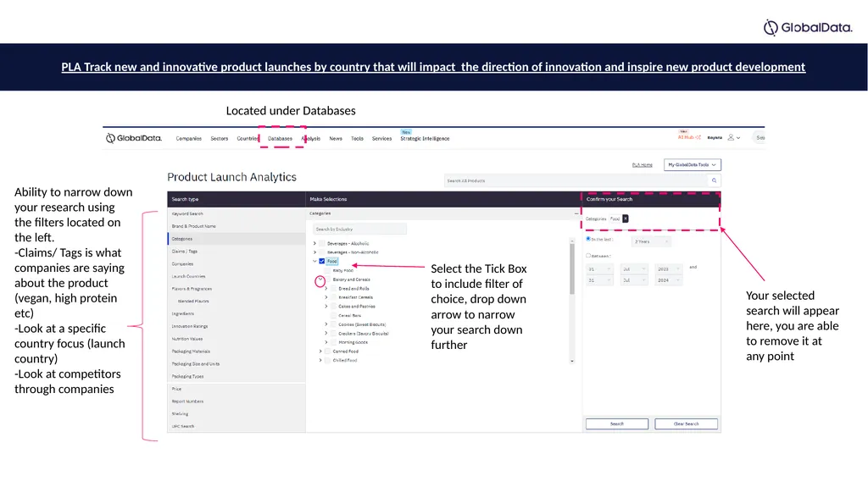Click down arrow of the category list scrollbar
This screenshot has height=487, width=868.
pyautogui.click(x=572, y=361)
